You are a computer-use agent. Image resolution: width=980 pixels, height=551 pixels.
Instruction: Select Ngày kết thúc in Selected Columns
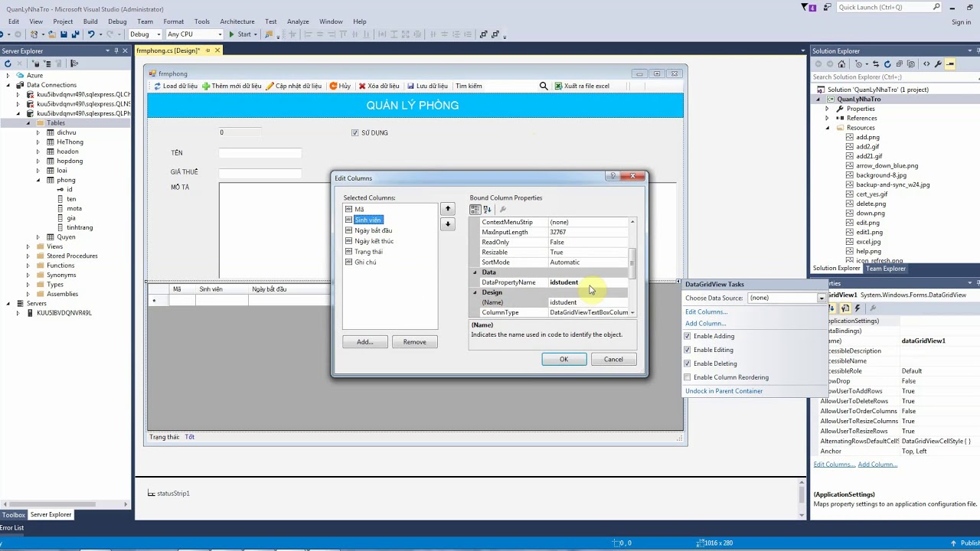pos(374,241)
